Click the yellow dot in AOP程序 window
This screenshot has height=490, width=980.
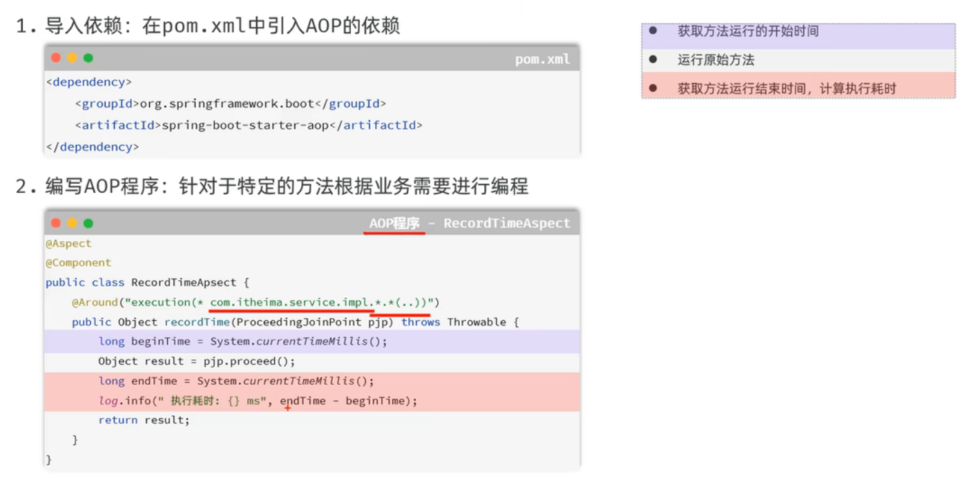click(72, 223)
